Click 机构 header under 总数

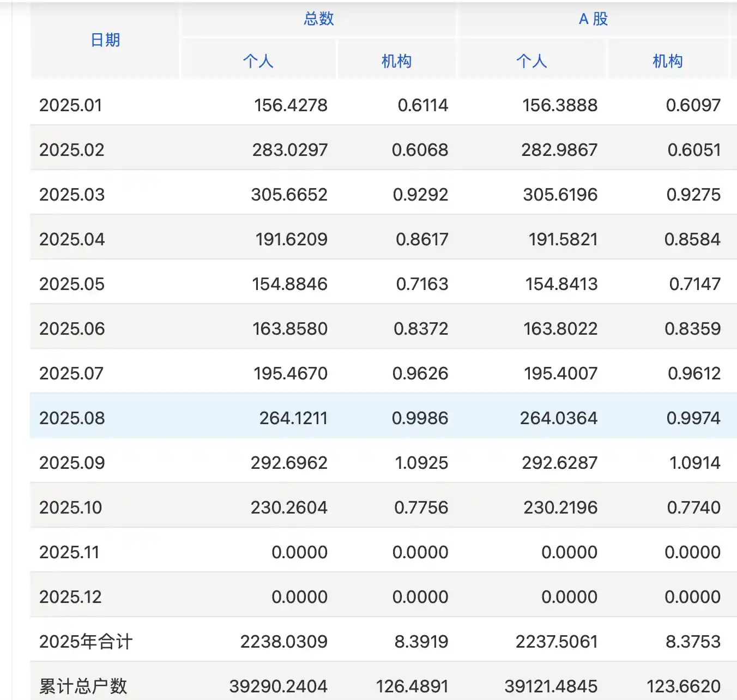tap(396, 61)
